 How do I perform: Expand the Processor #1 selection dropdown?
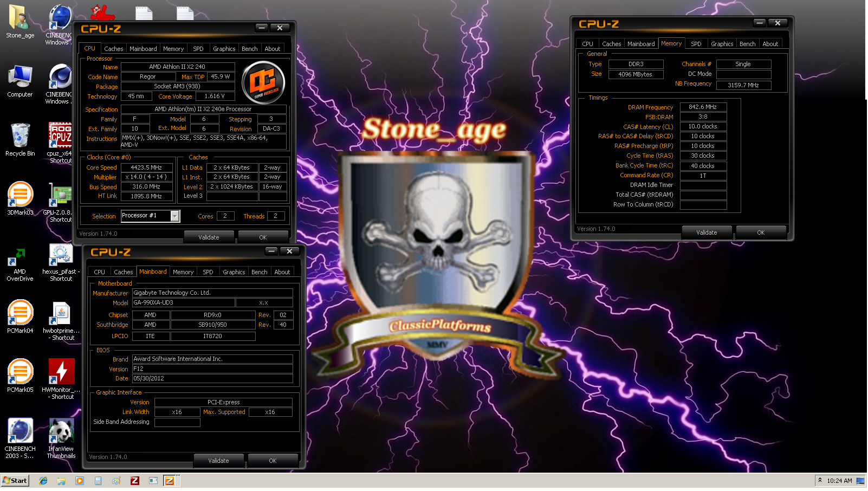click(175, 216)
